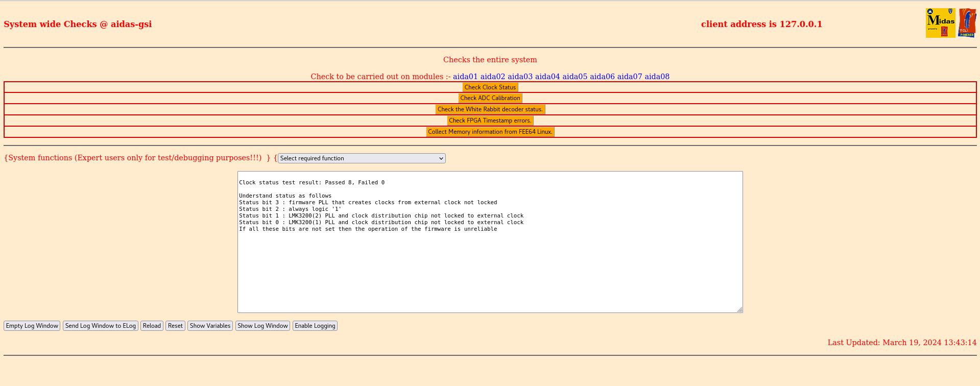Click the 'Understand status as follows' line

pyautogui.click(x=285, y=196)
